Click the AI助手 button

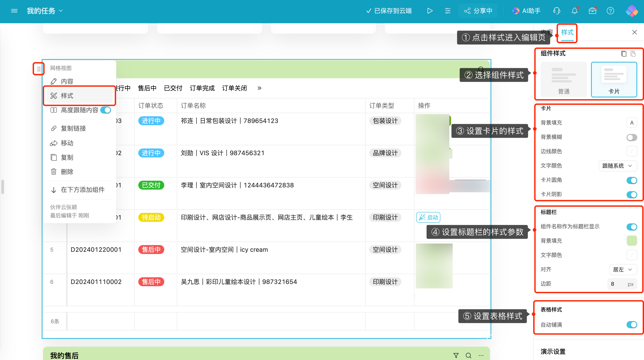pos(526,11)
